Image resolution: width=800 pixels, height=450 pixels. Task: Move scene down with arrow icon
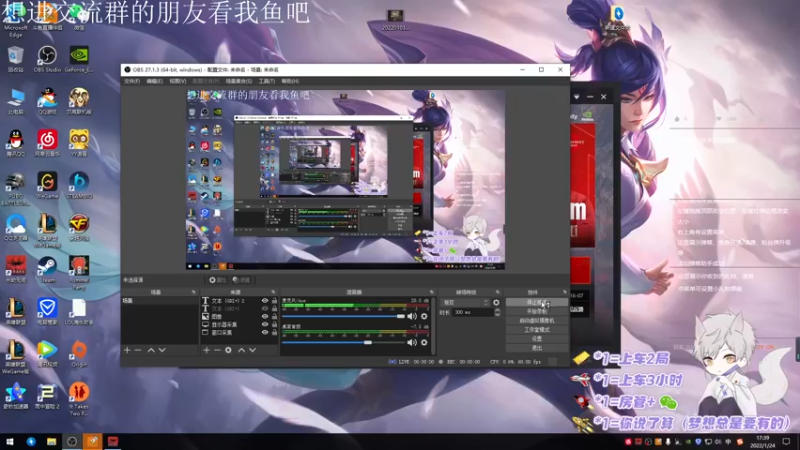click(x=162, y=350)
